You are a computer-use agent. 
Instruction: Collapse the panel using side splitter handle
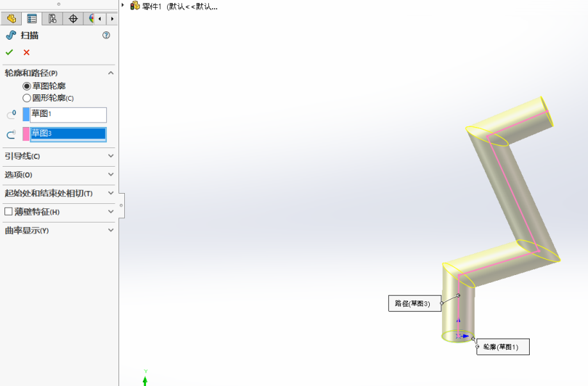tap(122, 205)
